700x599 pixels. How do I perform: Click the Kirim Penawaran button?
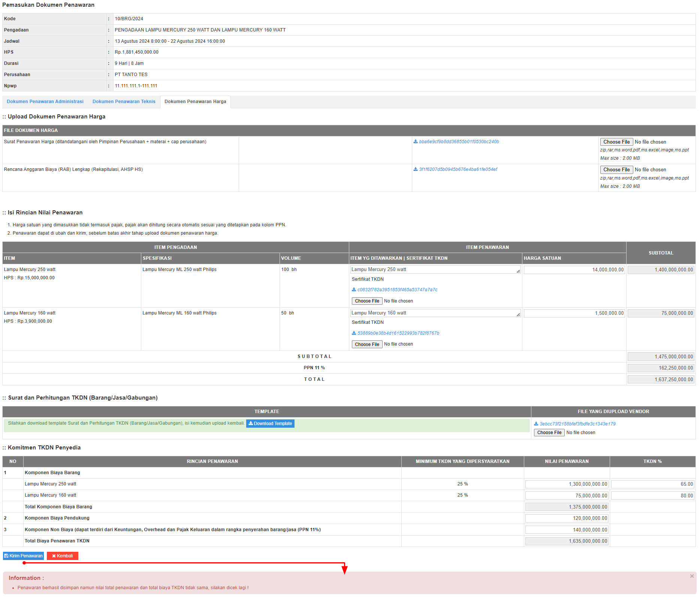click(23, 556)
